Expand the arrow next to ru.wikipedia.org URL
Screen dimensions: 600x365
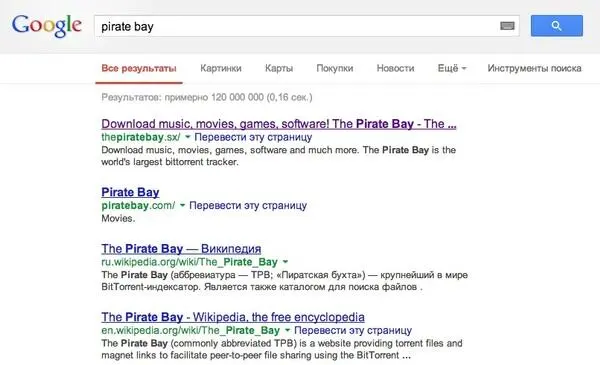click(285, 262)
